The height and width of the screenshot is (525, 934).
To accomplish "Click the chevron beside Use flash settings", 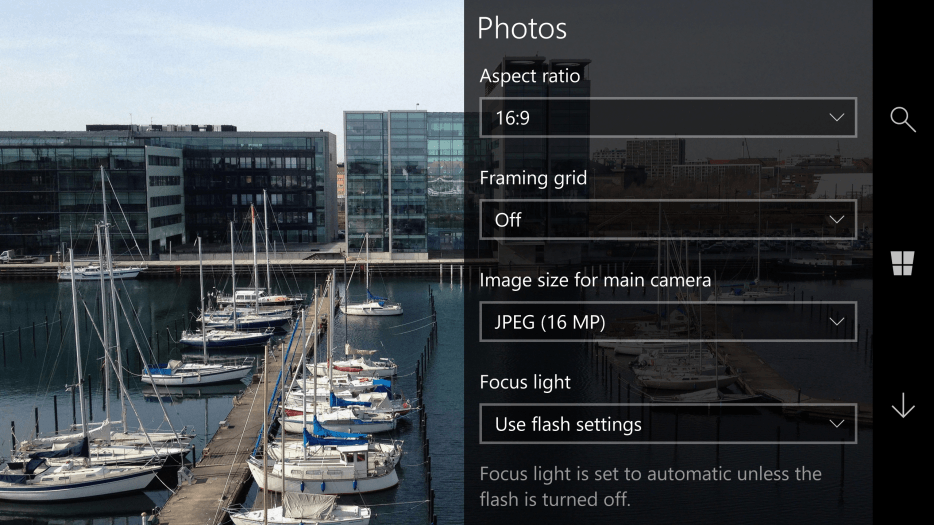I will (x=837, y=424).
